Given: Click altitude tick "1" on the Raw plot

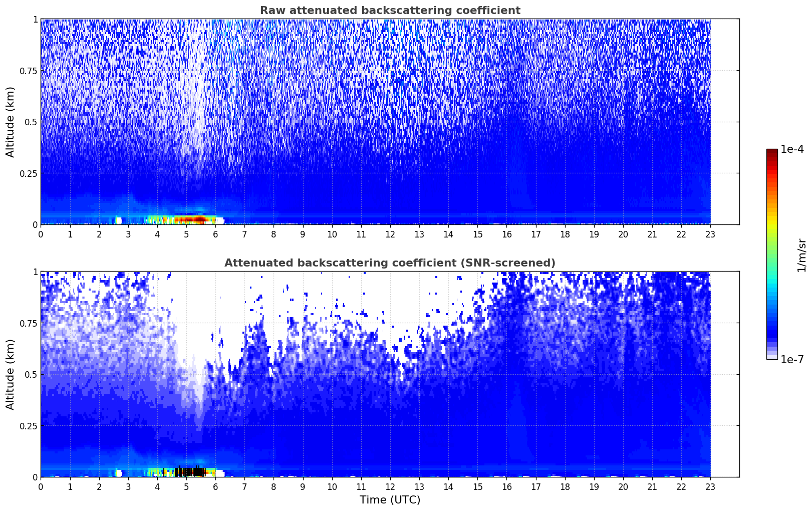Looking at the screenshot, I should (35, 19).
